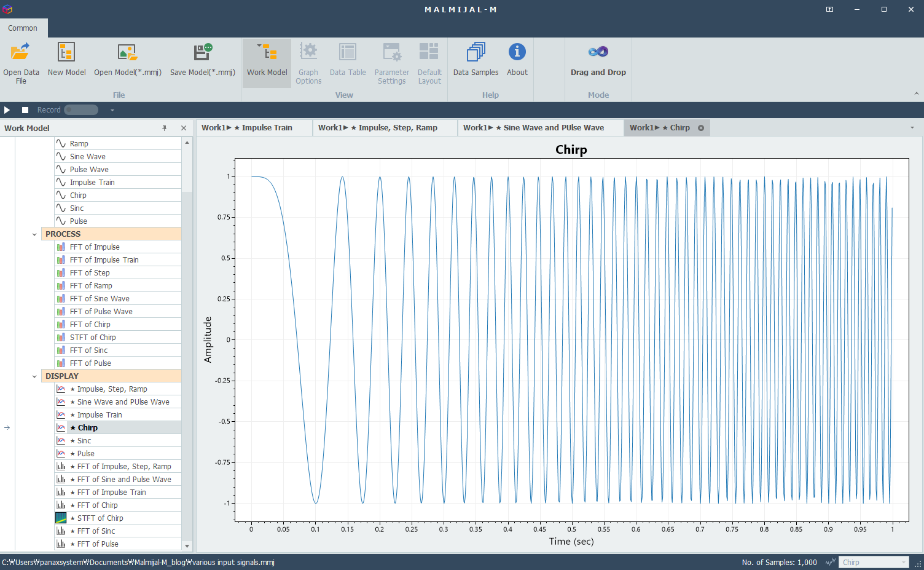Screen dimensions: 924x570
Task: Select STFT of Chirp in the DISPLAY list
Action: [x=118, y=518]
